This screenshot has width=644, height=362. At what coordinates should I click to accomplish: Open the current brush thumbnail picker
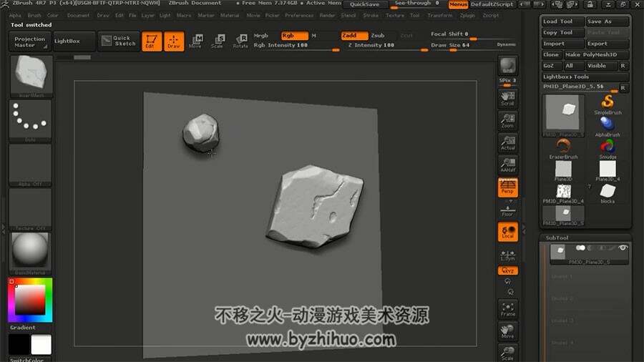31,76
